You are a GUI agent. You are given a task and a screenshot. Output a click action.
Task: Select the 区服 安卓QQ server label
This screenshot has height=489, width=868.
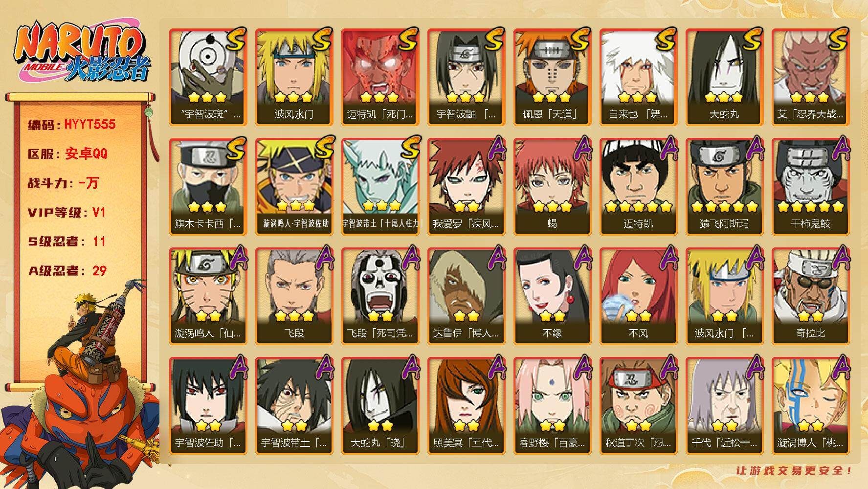coord(67,154)
